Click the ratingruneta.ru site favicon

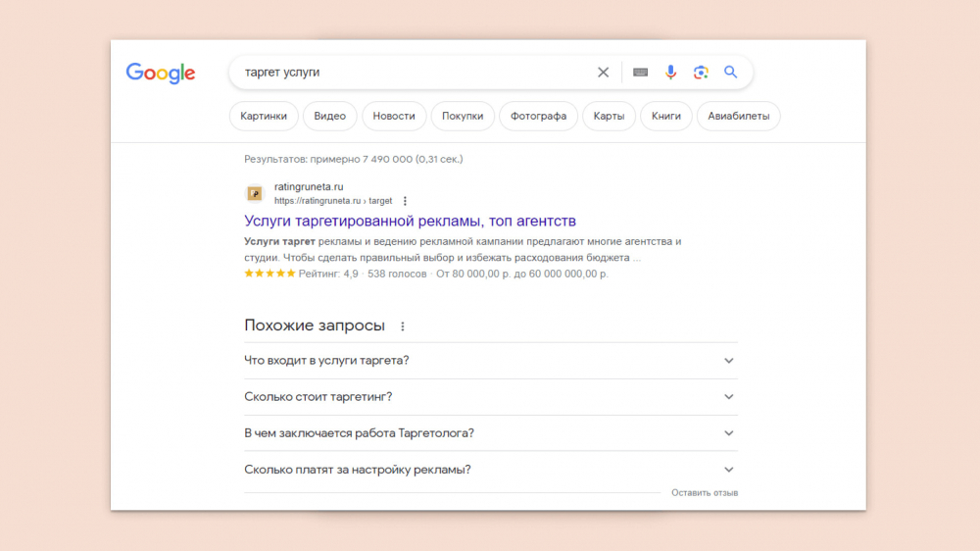click(x=255, y=194)
